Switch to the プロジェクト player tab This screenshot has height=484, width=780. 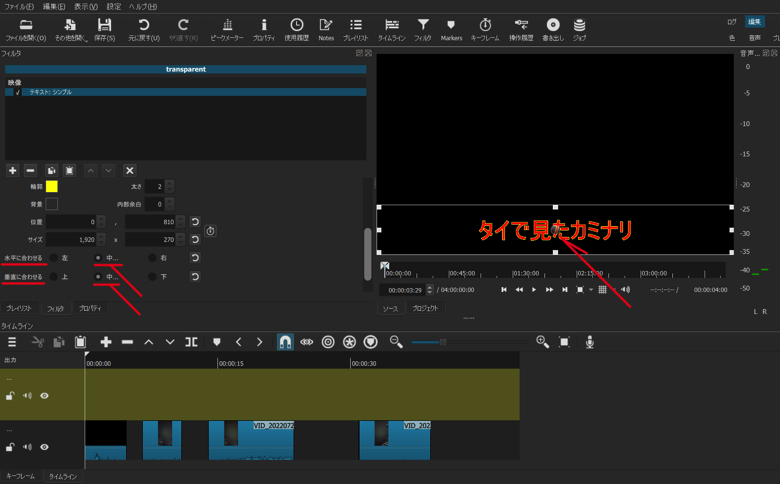click(425, 308)
